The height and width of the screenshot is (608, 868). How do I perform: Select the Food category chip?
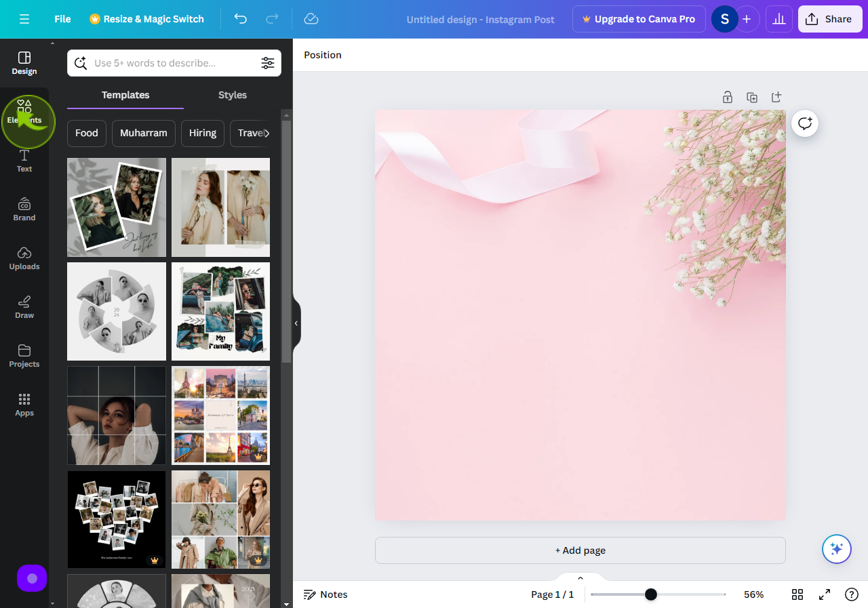point(87,133)
